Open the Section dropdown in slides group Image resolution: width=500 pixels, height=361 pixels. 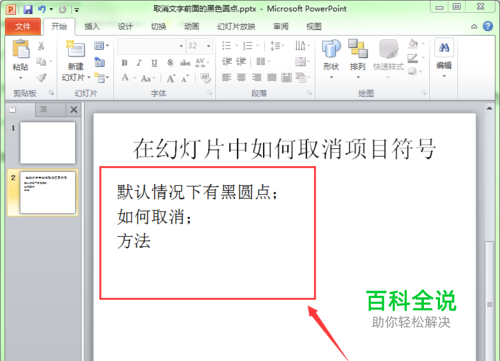click(101, 78)
